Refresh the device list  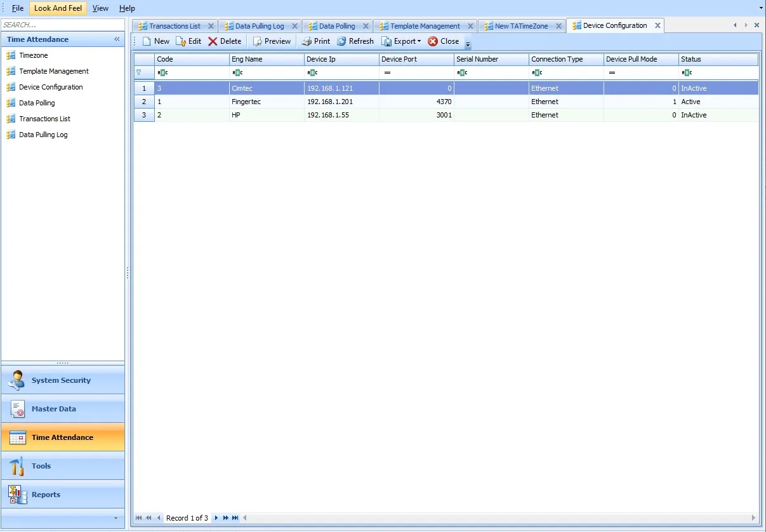click(355, 41)
